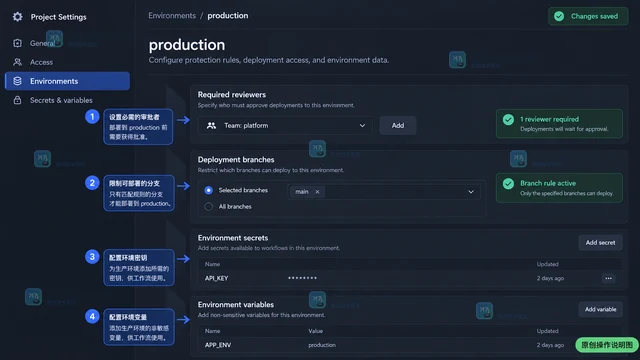Open the Access settings section

point(67,62)
